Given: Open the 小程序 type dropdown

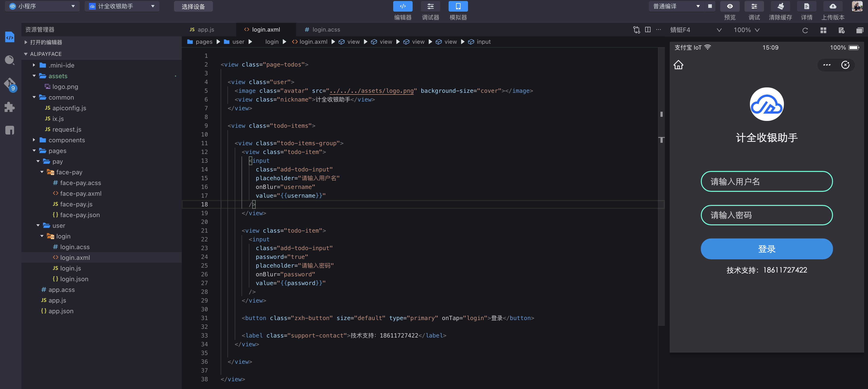Looking at the screenshot, I should click(43, 6).
